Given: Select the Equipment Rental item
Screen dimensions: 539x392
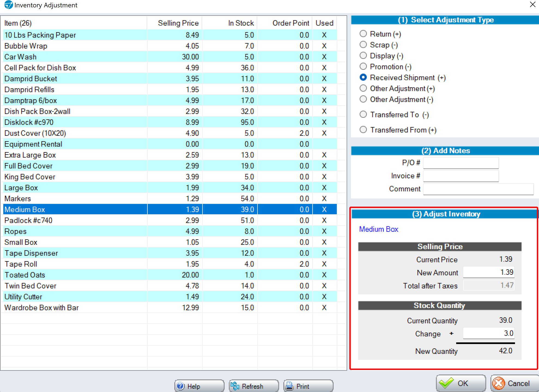Looking at the screenshot, I should pyautogui.click(x=170, y=144).
